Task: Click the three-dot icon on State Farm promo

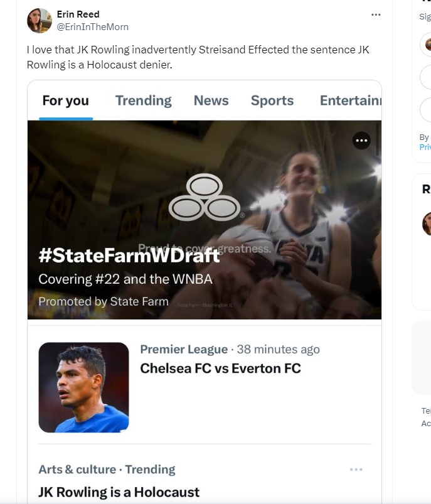Action: pos(361,141)
